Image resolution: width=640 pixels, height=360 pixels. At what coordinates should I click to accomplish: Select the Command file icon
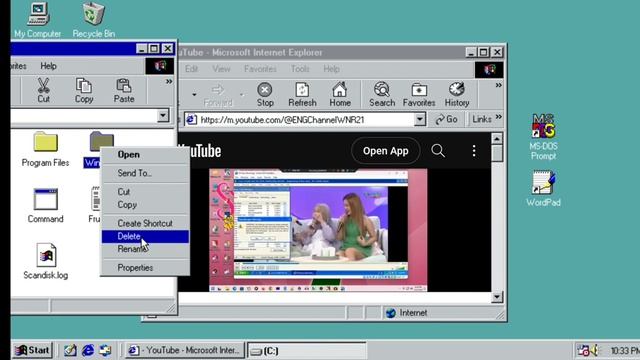click(x=45, y=206)
